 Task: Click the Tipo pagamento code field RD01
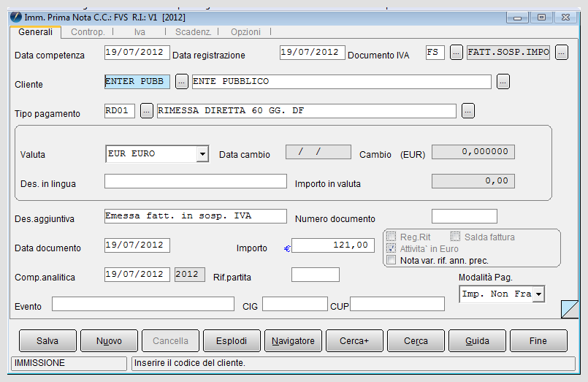pyautogui.click(x=120, y=111)
